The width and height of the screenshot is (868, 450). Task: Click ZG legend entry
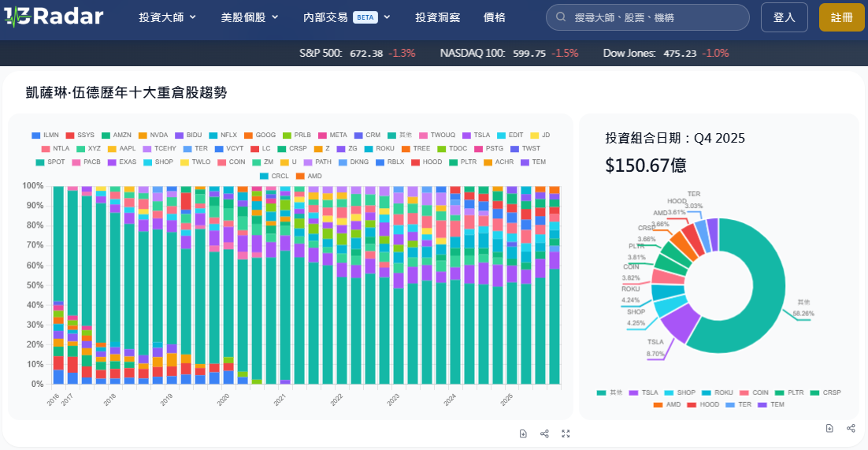tap(347, 148)
